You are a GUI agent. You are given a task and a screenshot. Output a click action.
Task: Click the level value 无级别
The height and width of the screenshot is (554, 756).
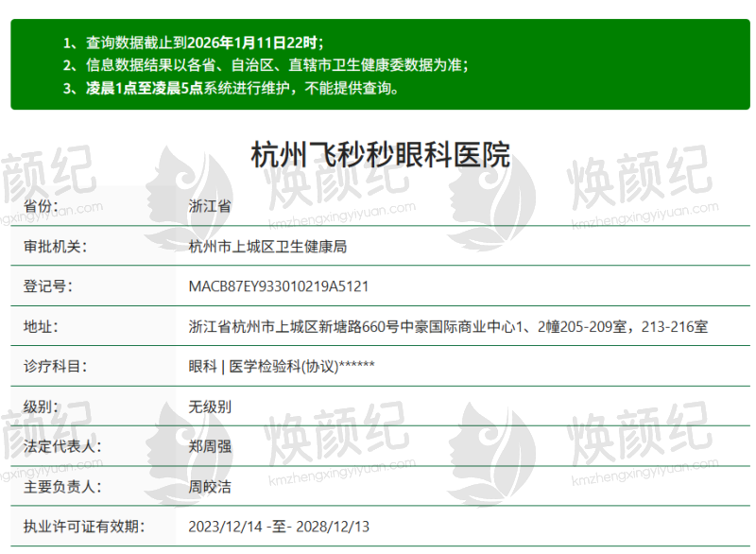click(210, 407)
